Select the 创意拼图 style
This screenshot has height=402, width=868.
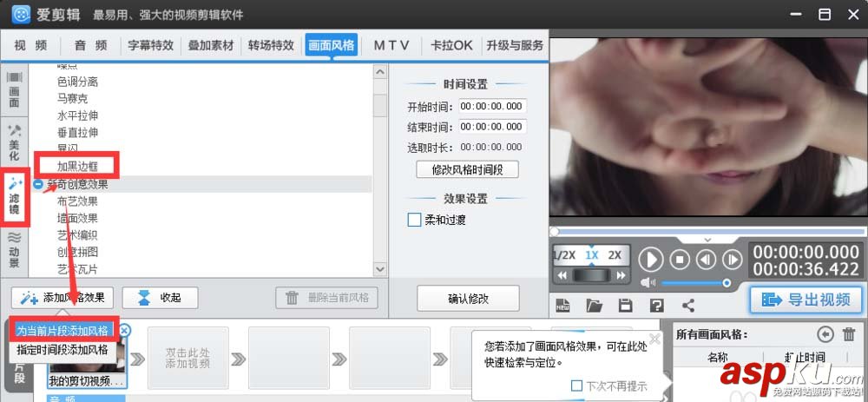tap(77, 252)
